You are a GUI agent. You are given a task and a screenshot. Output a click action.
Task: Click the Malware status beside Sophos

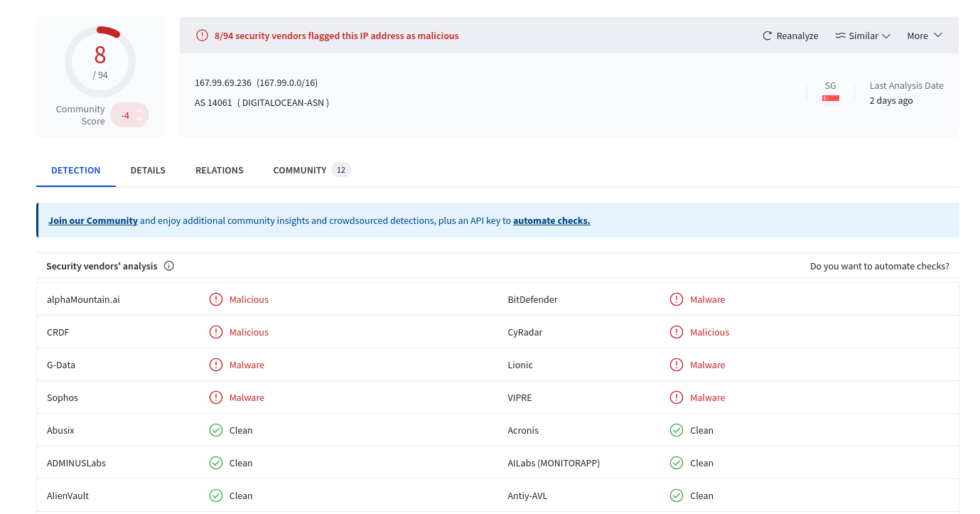click(x=247, y=397)
